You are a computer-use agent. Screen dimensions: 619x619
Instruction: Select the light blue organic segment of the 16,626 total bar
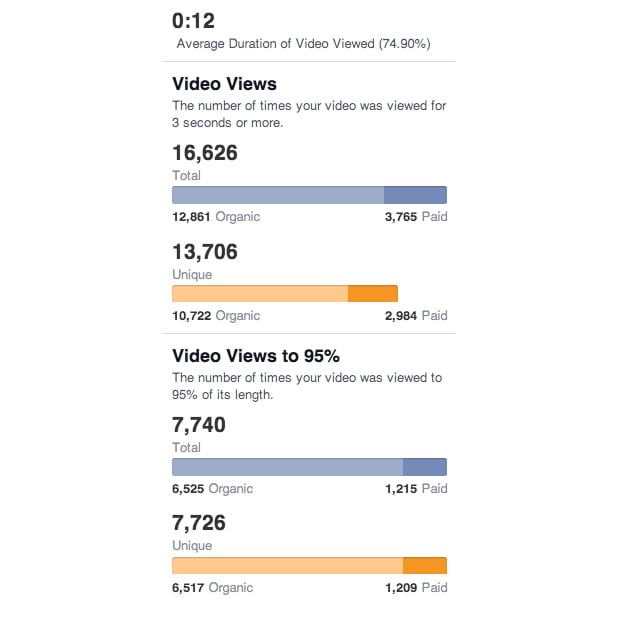click(278, 195)
